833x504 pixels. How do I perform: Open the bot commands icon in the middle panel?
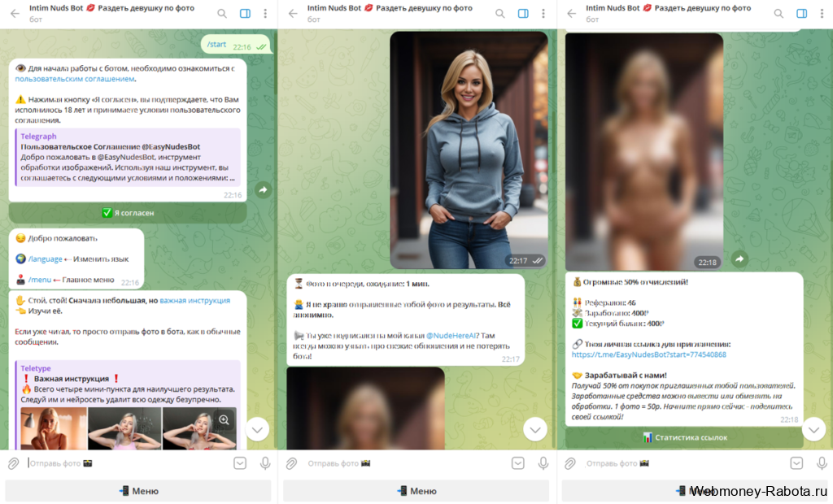tap(518, 463)
